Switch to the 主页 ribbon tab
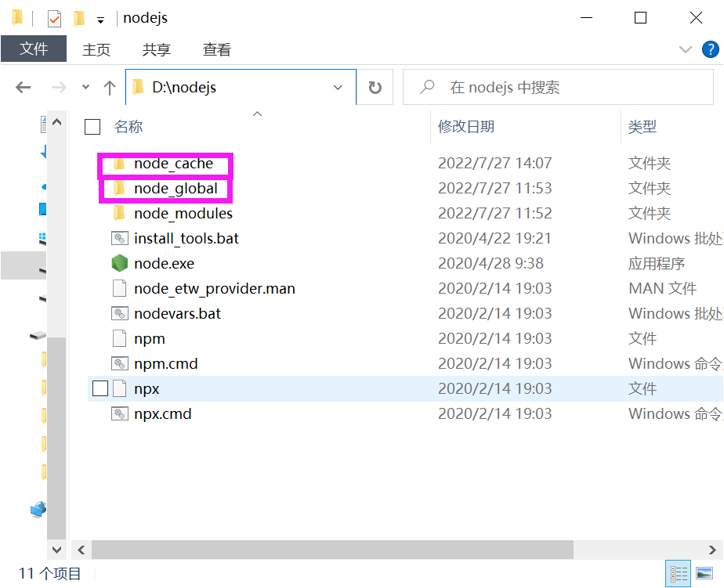Viewport: 724px width, 588px height. 96,49
